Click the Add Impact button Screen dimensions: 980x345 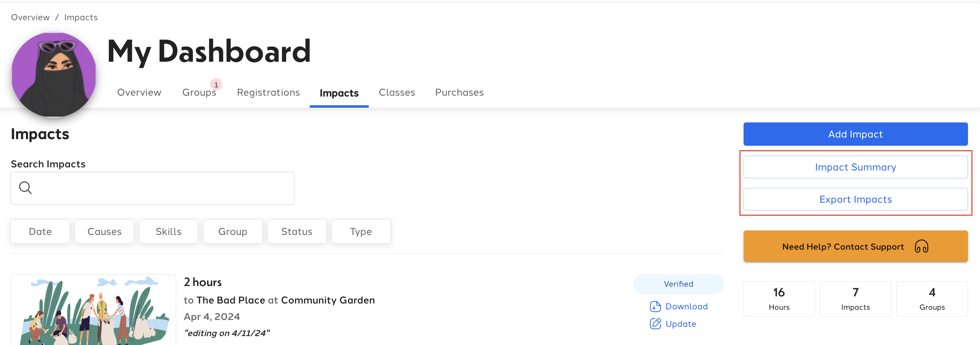pyautogui.click(x=856, y=134)
